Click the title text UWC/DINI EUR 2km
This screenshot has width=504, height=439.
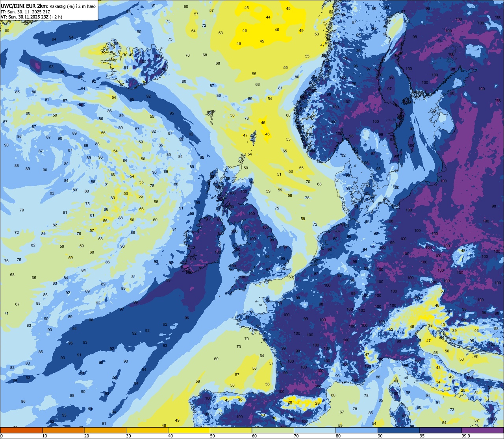pyautogui.click(x=24, y=6)
